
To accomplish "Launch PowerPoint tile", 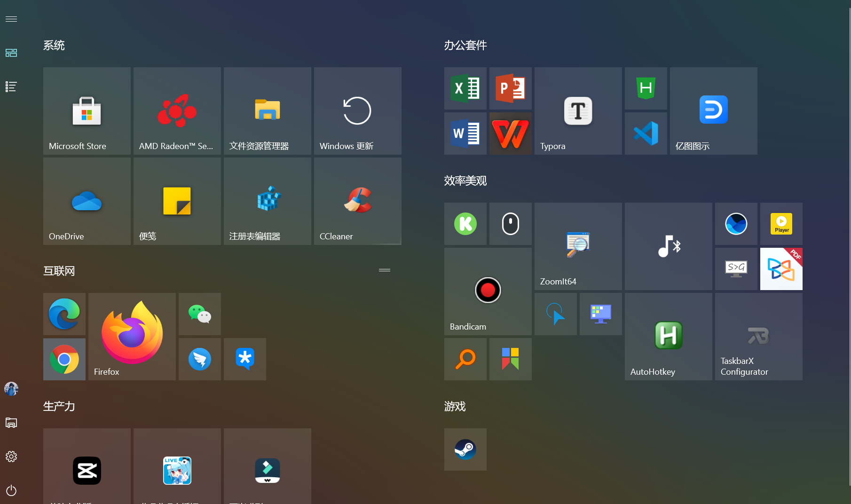I will [511, 88].
